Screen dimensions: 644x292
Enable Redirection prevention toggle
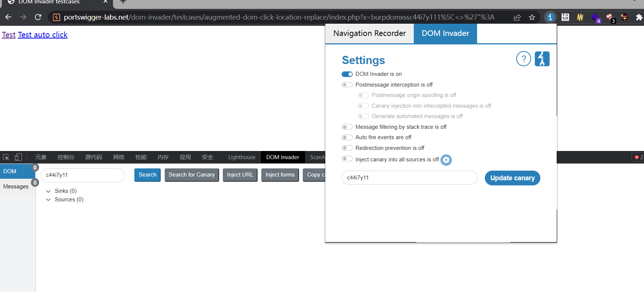pos(347,148)
